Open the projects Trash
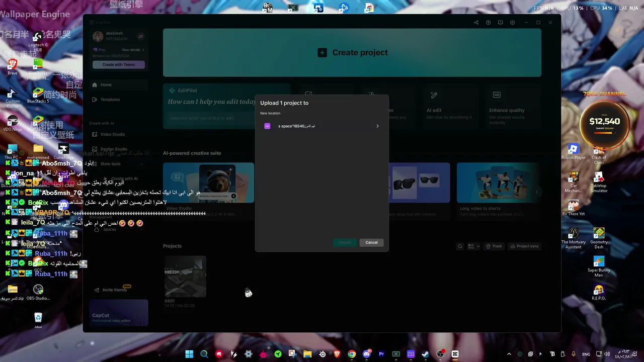This screenshot has width=644, height=362. [494, 246]
